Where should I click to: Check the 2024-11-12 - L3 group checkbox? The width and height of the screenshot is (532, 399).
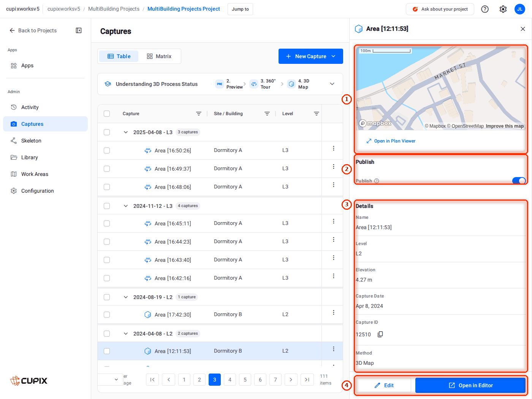(x=107, y=206)
